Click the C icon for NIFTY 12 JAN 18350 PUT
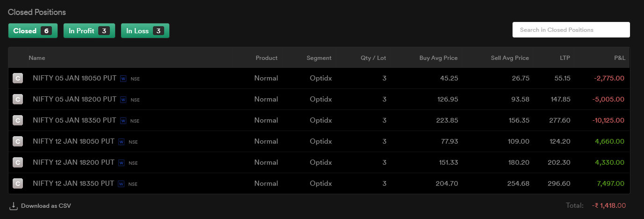The width and height of the screenshot is (644, 219). pyautogui.click(x=18, y=184)
